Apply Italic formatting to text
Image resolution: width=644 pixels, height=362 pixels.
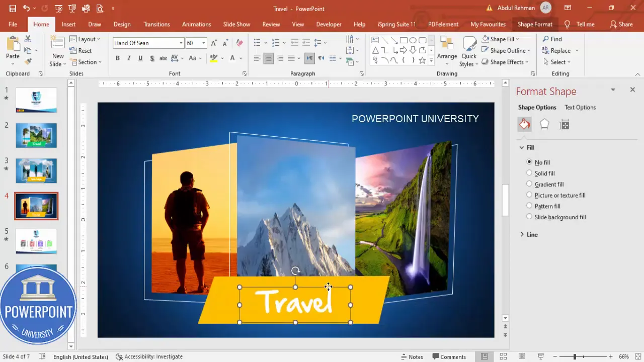pos(129,58)
